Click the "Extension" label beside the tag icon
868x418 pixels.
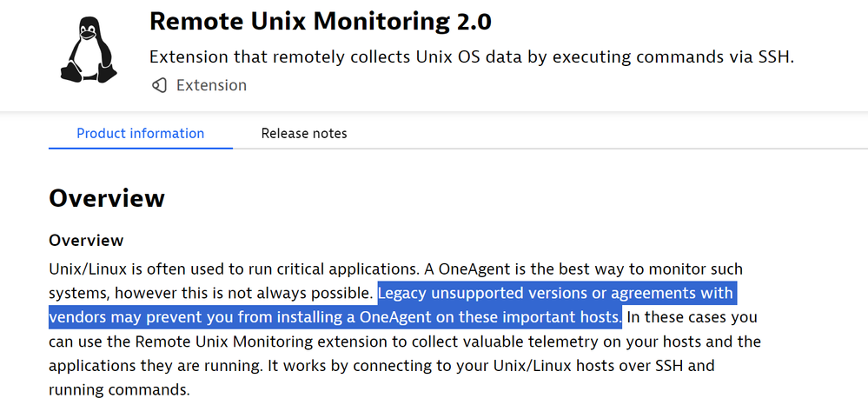(x=211, y=85)
